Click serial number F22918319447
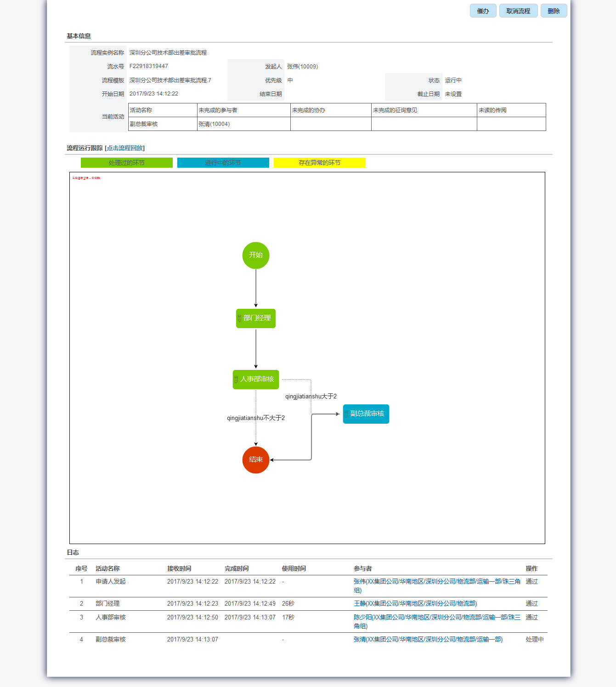The width and height of the screenshot is (616, 687). [149, 66]
